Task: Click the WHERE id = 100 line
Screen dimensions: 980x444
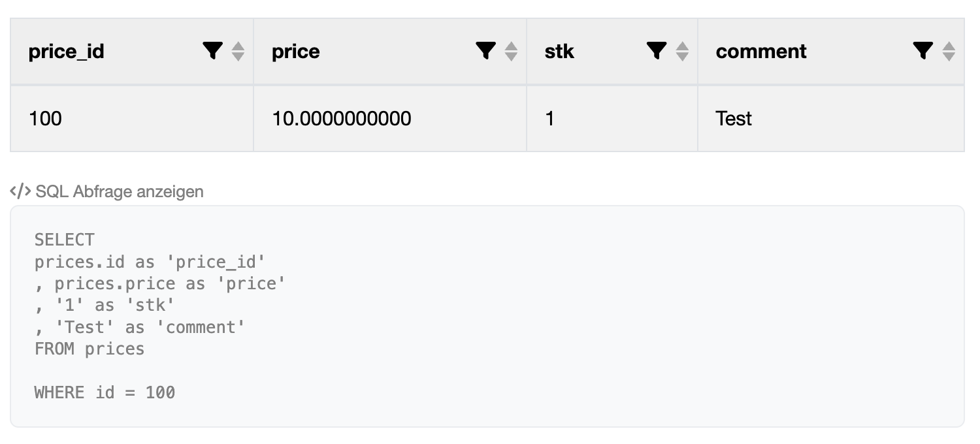Action: (x=105, y=392)
